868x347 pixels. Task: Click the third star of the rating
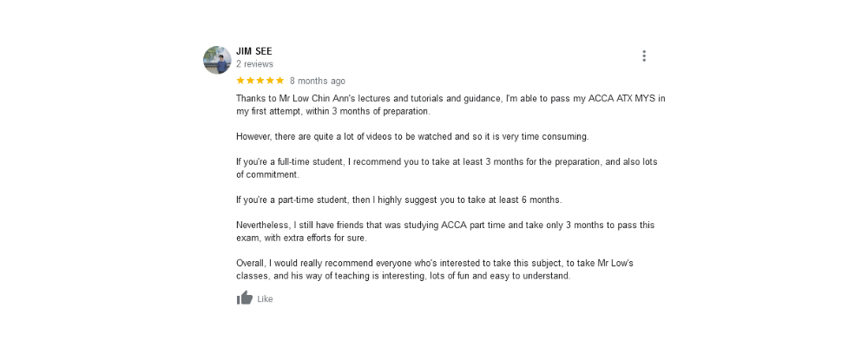pos(260,81)
